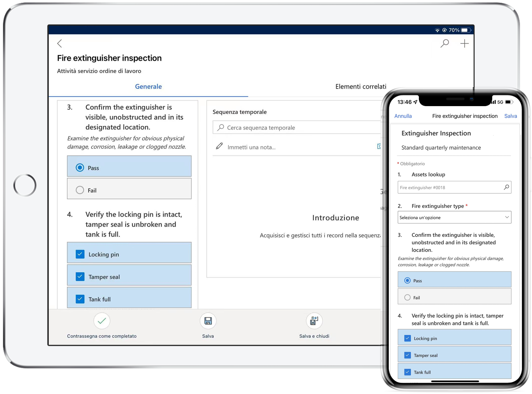
Task: Toggle Tamper seal checkbox on phone
Action: coord(407,355)
